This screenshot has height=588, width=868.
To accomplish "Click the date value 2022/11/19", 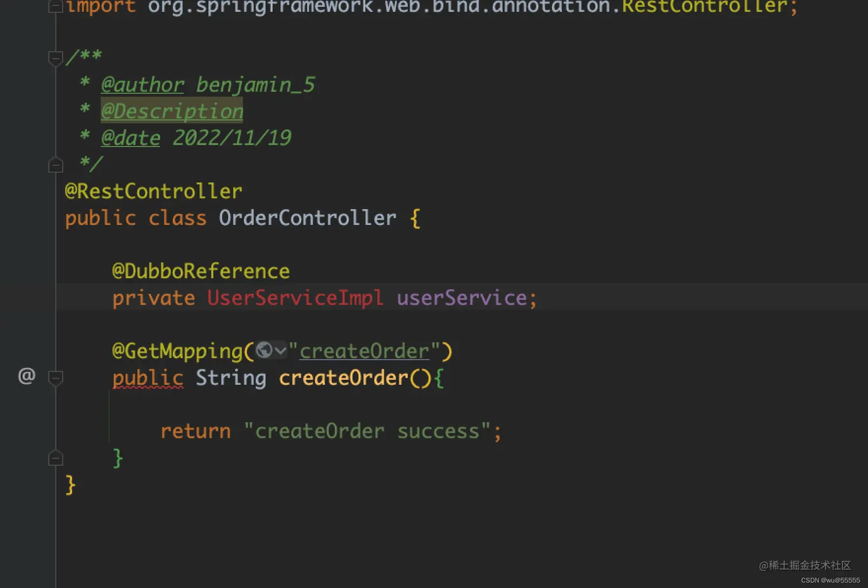I will (x=232, y=138).
